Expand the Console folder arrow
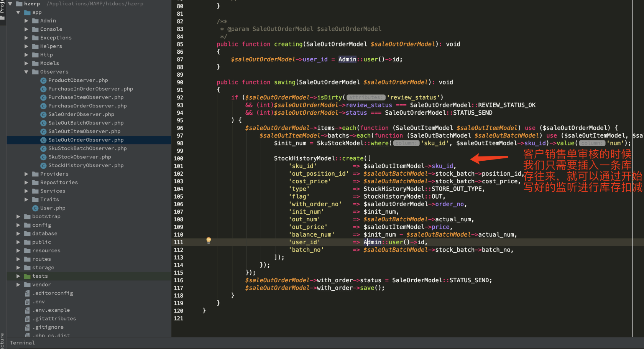Viewport: 644px width, 349px height. click(x=26, y=29)
